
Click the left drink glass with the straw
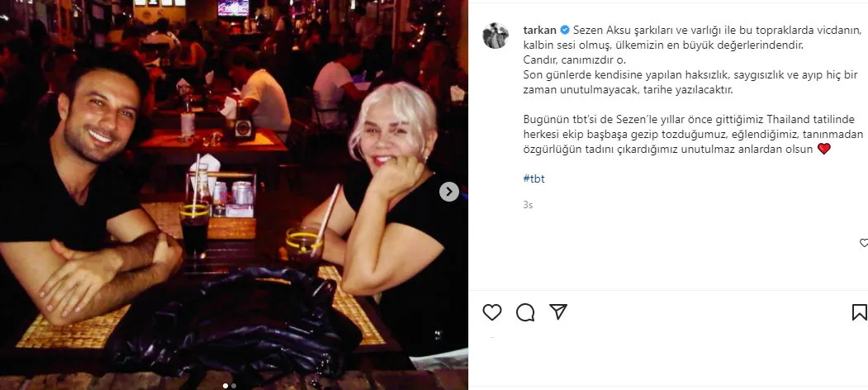tap(194, 227)
